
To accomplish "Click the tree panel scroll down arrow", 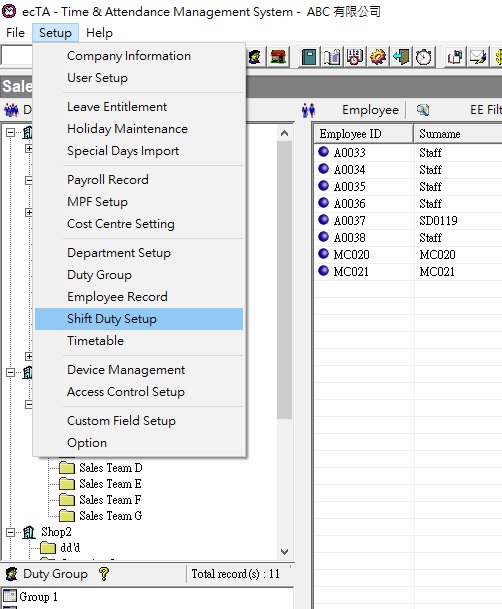I will coord(285,552).
